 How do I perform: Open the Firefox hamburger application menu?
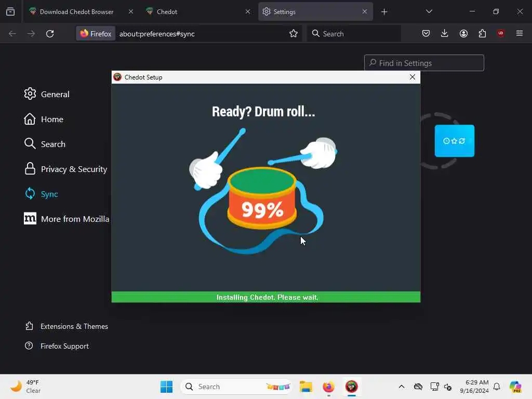point(520,33)
